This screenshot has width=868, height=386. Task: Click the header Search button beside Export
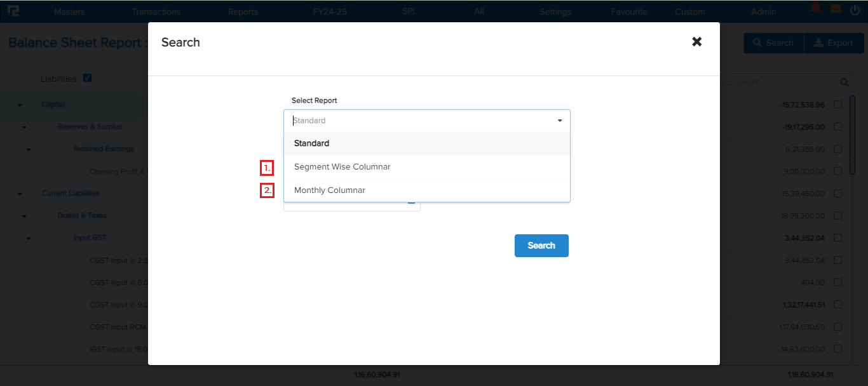coord(773,43)
